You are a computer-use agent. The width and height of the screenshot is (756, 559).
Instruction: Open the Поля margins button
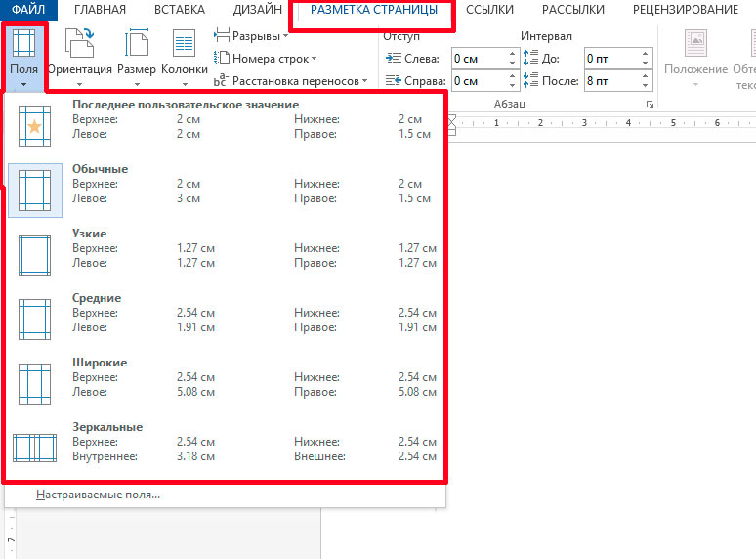pos(23,57)
